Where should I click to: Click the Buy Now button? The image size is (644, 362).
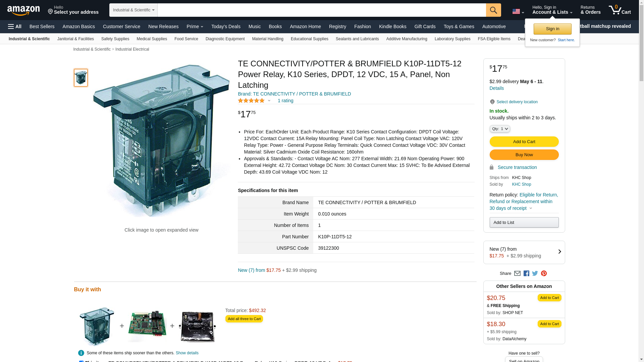point(524,155)
